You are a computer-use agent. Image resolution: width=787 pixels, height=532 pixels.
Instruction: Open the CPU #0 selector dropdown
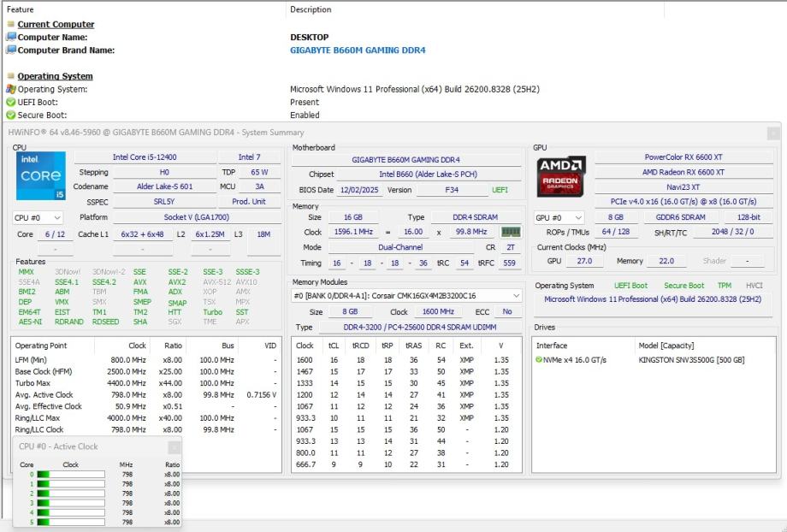point(37,218)
